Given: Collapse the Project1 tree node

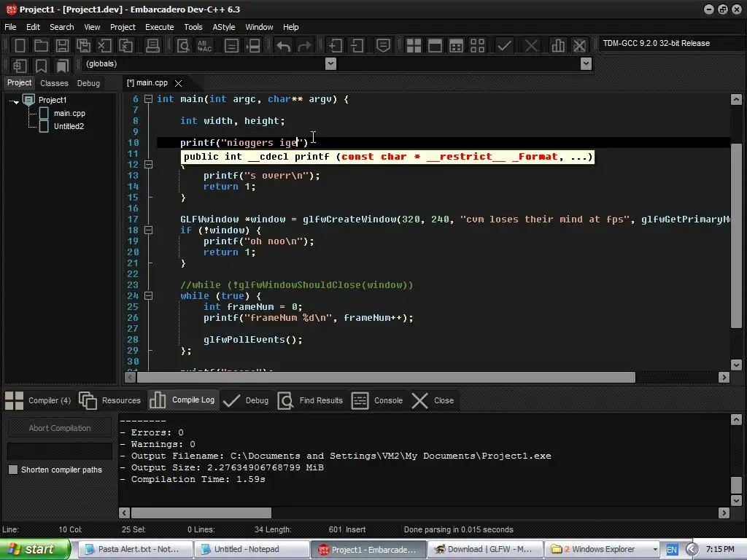Looking at the screenshot, I should click(x=16, y=101).
